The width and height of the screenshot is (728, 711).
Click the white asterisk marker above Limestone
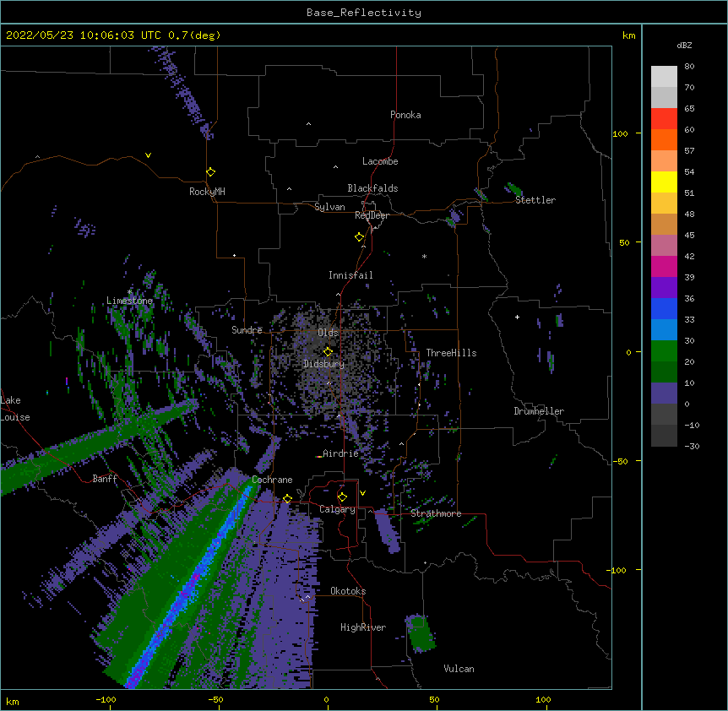(129, 292)
